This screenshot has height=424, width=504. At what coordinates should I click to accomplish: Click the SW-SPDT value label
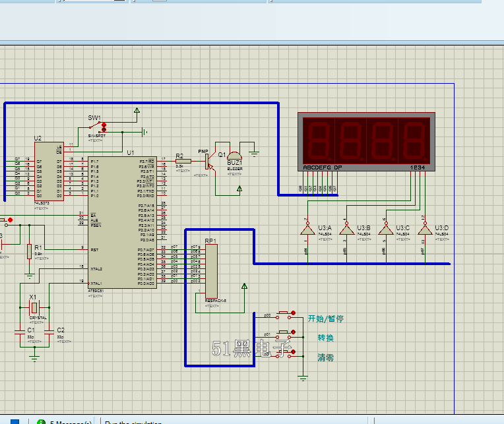pyautogui.click(x=97, y=136)
